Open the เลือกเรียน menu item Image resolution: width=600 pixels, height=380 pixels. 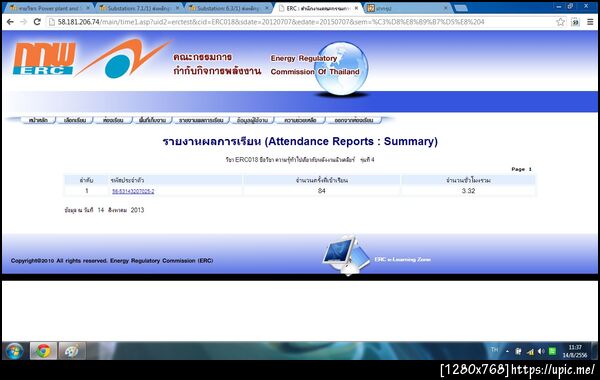(75, 120)
